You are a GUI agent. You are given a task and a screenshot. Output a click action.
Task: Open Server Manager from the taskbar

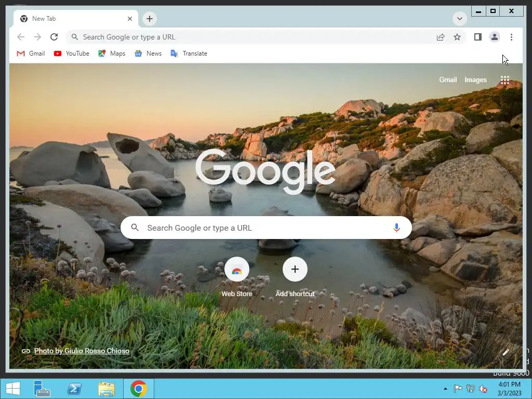pyautogui.click(x=42, y=389)
